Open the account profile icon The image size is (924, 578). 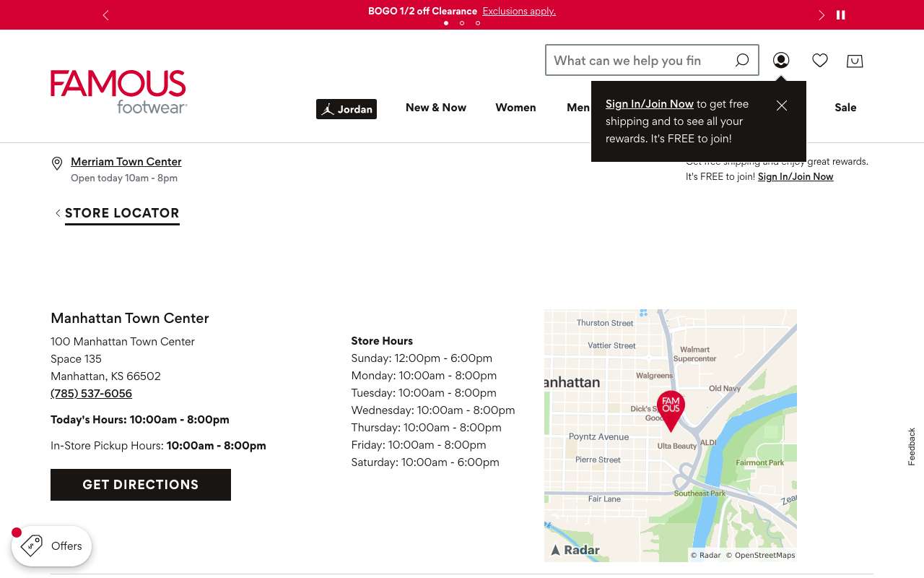coord(781,61)
